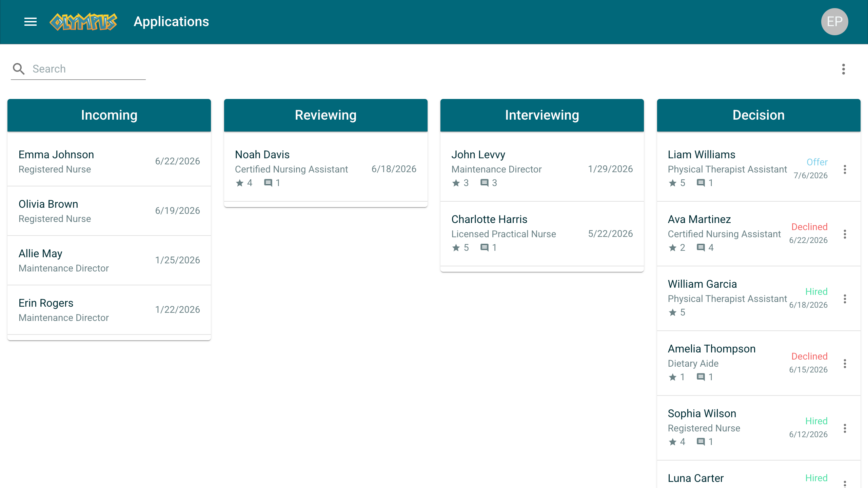
Task: Click Ava Martinez Declined status label
Action: click(x=809, y=227)
